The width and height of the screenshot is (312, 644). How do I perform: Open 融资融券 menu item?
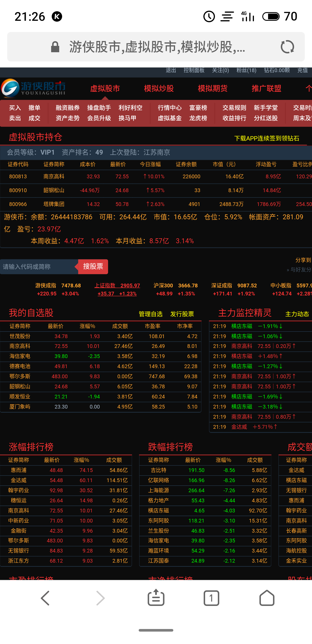point(68,108)
